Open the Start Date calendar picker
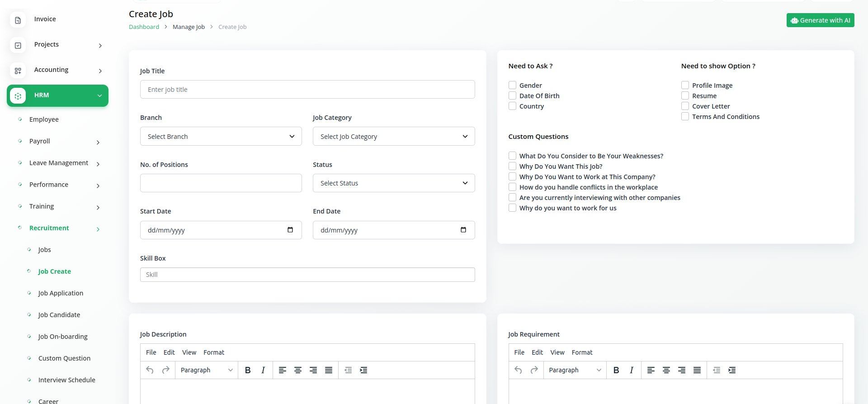The image size is (868, 404). click(x=290, y=230)
